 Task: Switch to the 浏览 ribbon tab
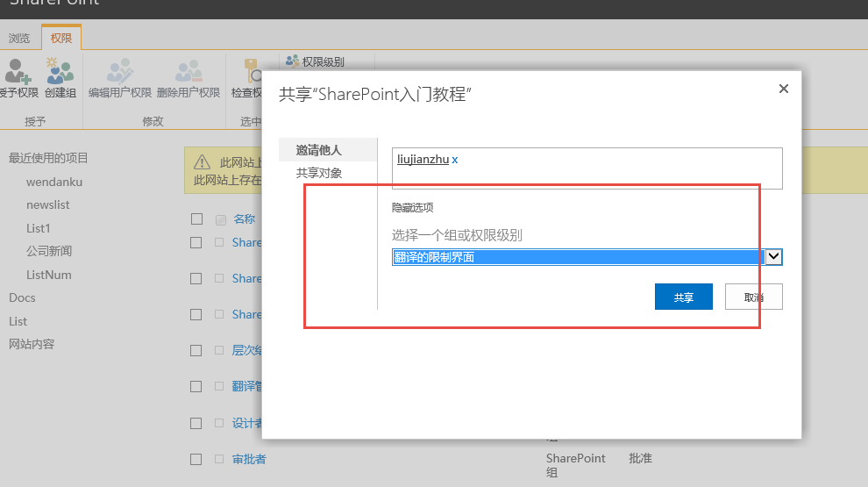click(19, 38)
